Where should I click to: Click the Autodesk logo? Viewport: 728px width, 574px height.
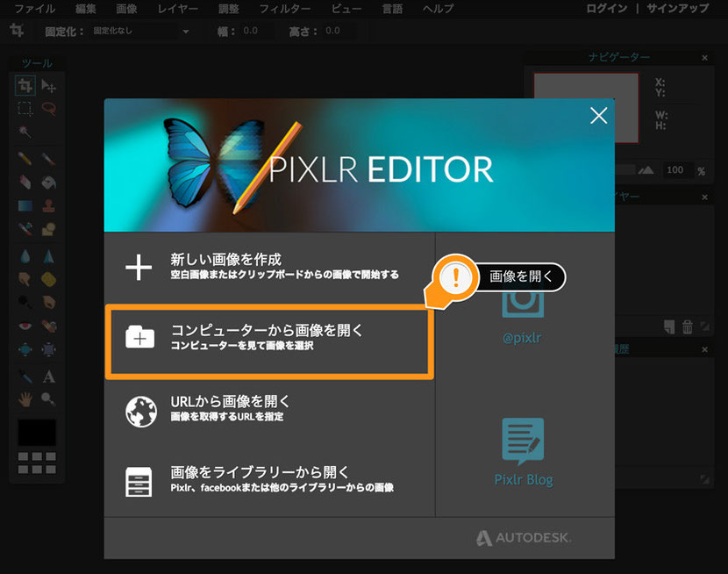[x=524, y=538]
